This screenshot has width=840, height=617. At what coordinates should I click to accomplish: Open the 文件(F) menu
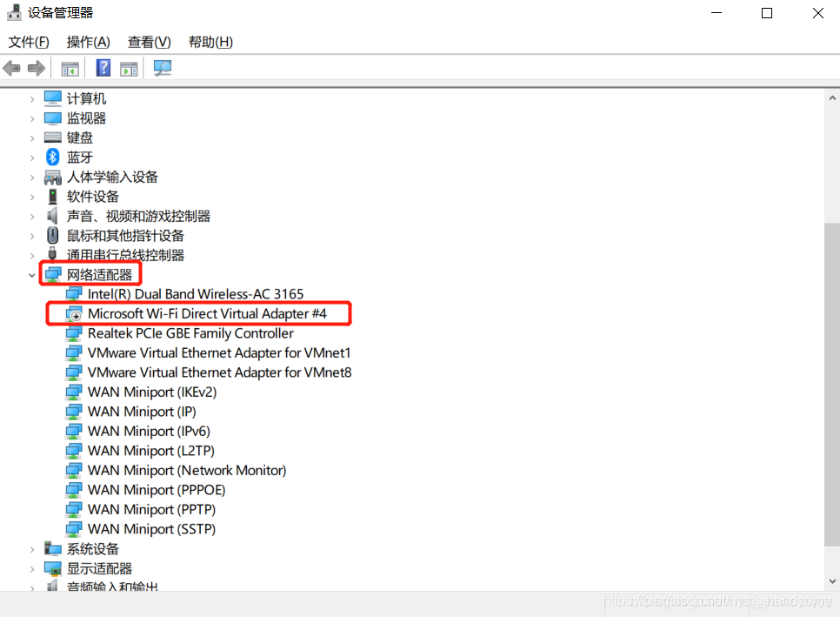point(29,42)
